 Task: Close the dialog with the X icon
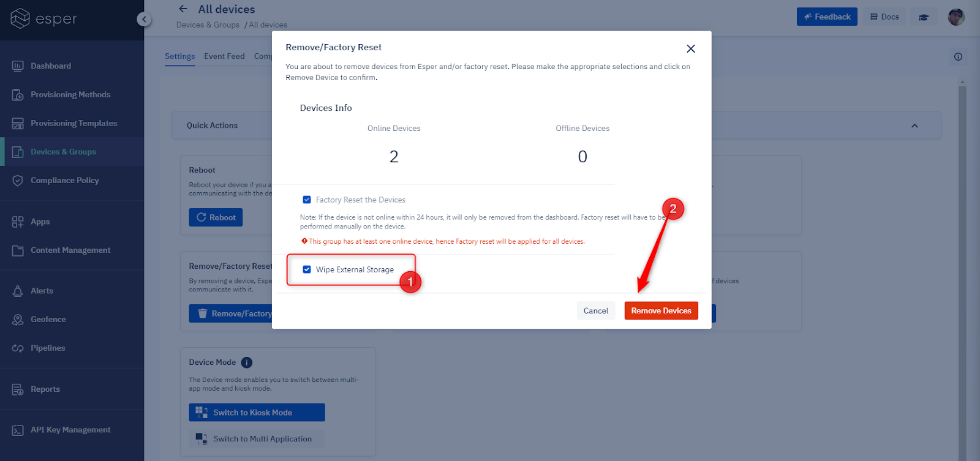pyautogui.click(x=691, y=49)
